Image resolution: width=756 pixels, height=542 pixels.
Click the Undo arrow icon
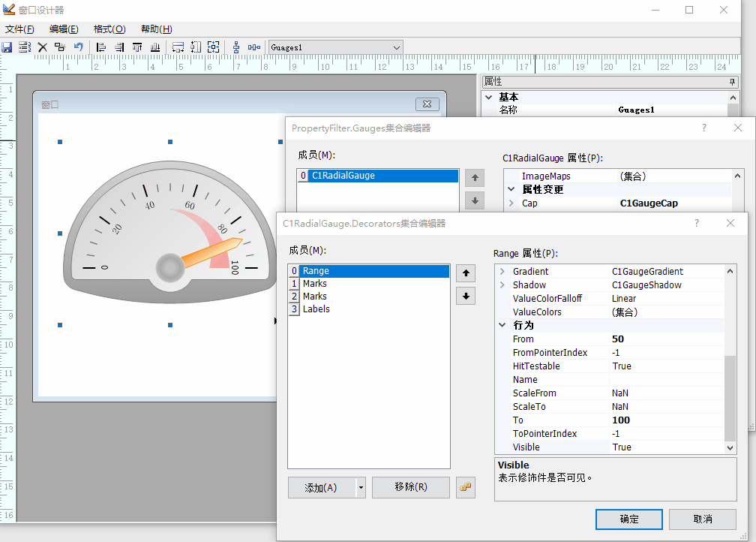point(78,47)
